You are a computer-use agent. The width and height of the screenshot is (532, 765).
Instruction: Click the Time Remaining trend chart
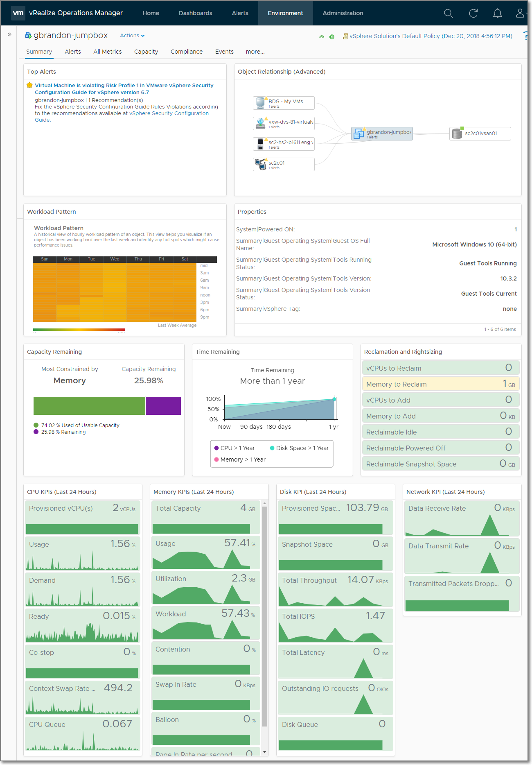280,408
